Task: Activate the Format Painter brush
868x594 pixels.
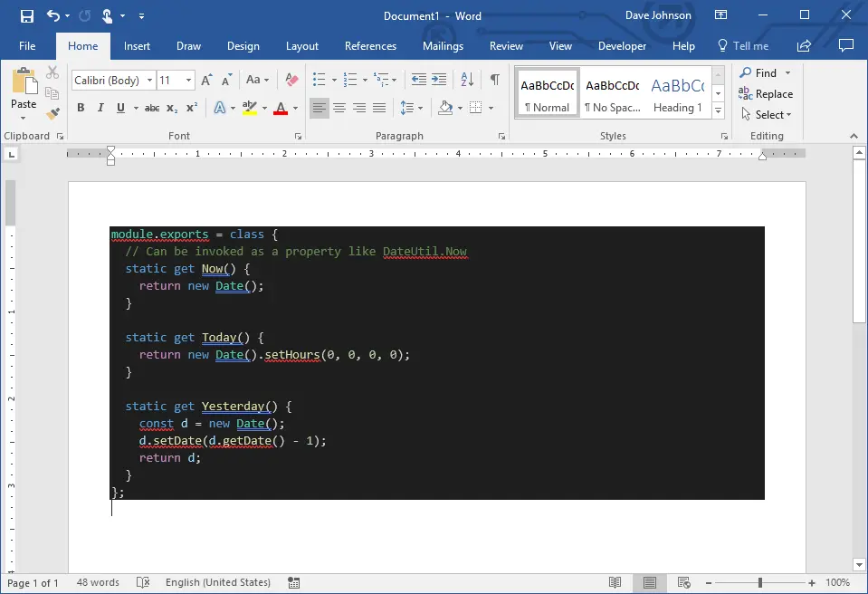Action: tap(52, 113)
